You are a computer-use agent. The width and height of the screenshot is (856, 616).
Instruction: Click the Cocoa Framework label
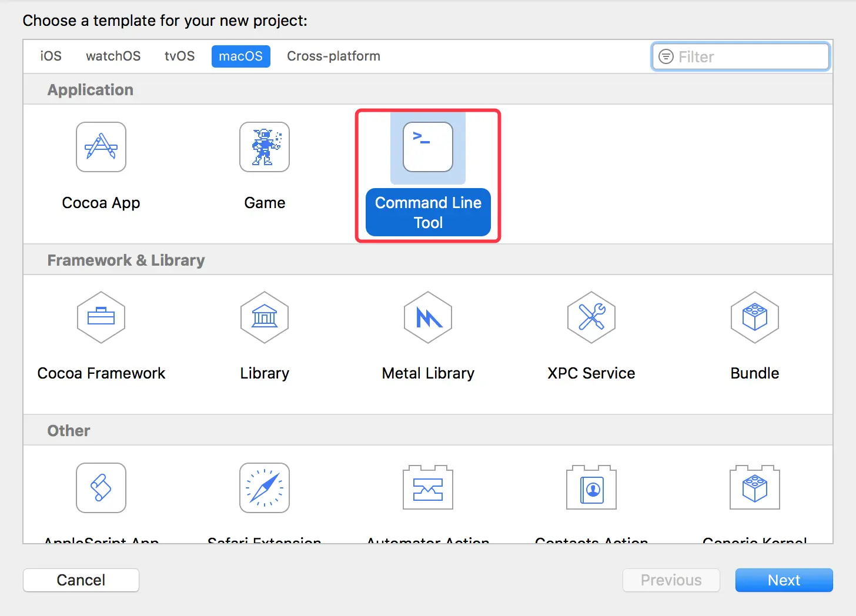coord(101,373)
